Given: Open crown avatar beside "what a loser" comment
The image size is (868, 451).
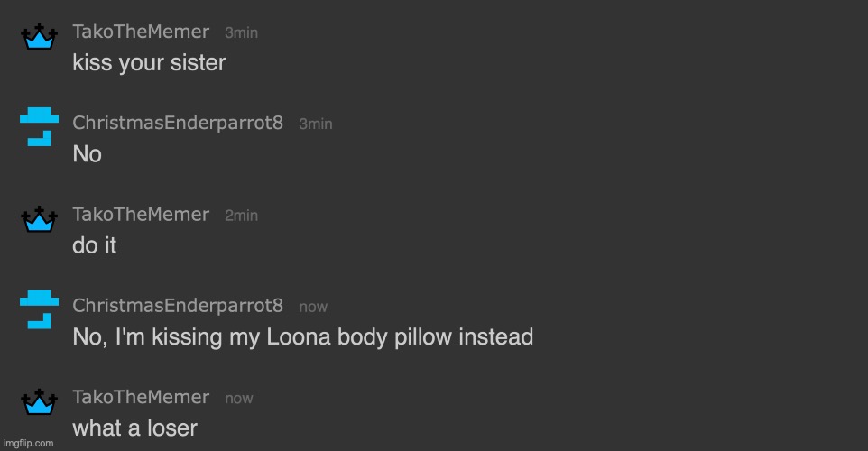Looking at the screenshot, I should 40,401.
